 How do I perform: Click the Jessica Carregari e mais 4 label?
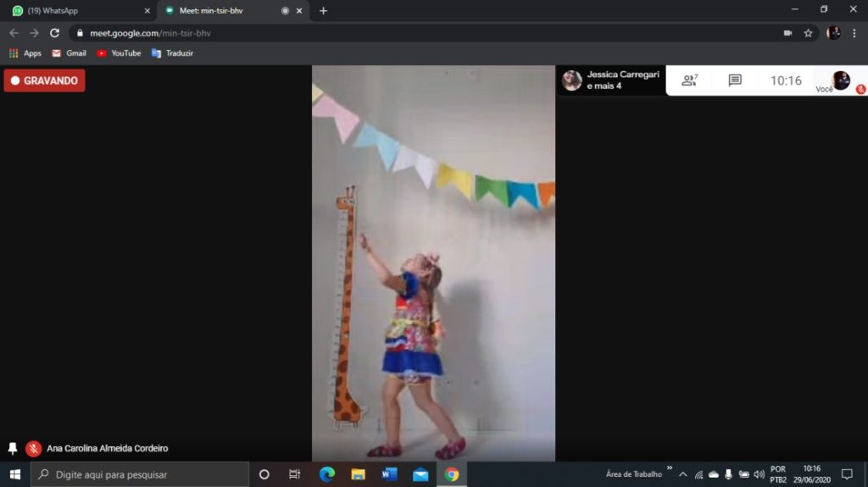click(x=623, y=80)
